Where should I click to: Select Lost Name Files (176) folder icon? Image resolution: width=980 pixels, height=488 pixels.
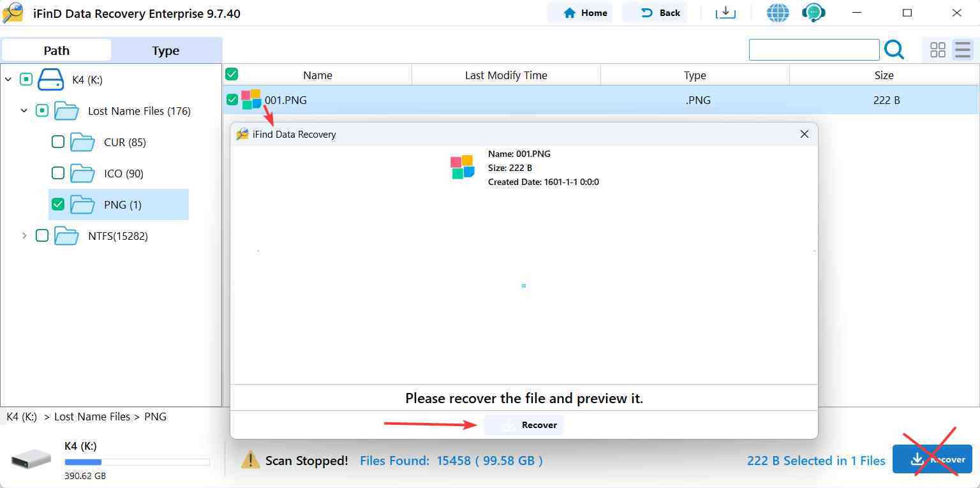(x=66, y=111)
